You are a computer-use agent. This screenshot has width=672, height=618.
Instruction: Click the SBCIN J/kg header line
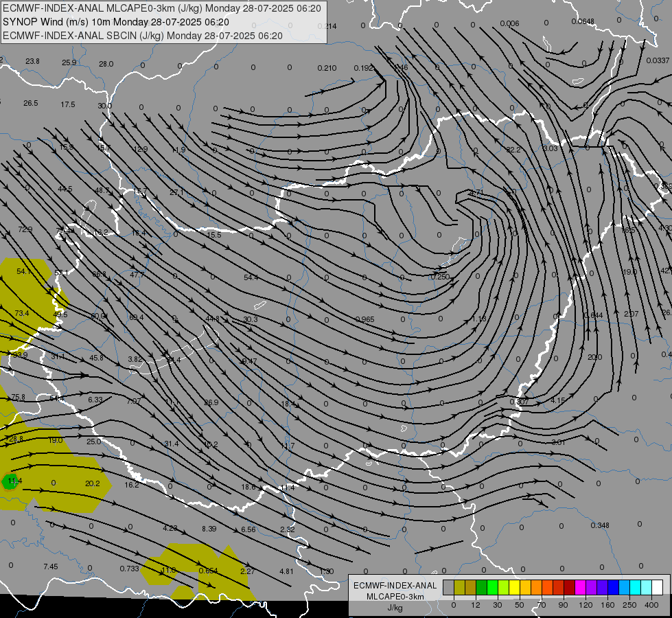142,36
